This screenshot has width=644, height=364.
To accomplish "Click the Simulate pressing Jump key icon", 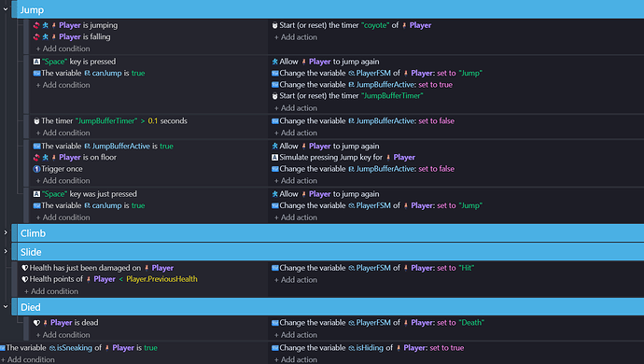I will [x=274, y=158].
